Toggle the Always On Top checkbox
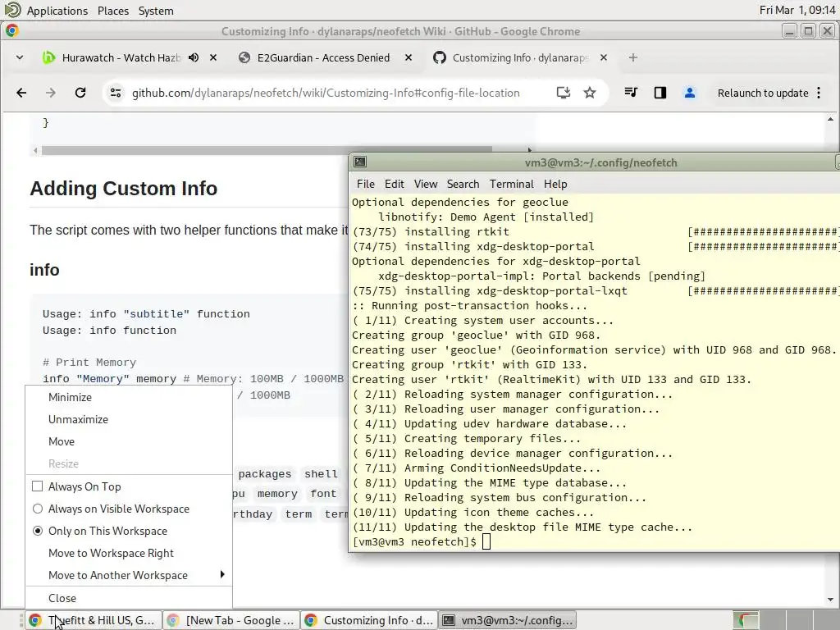840x630 pixels. [38, 486]
